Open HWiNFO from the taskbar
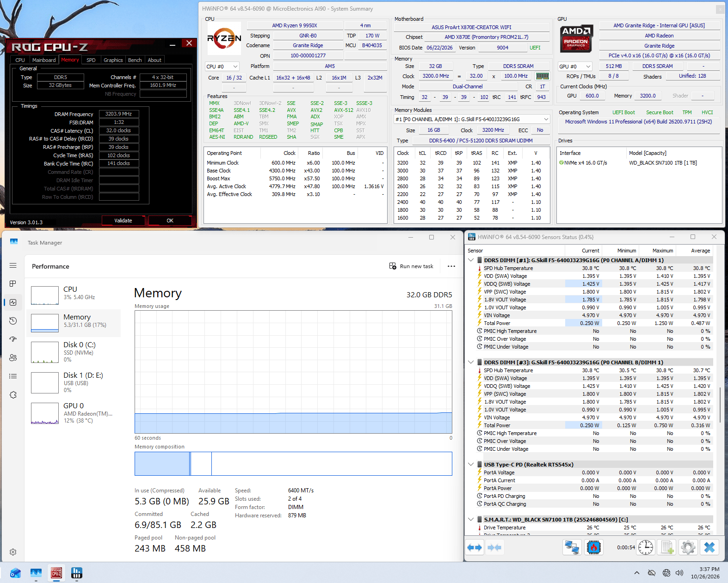 click(77, 573)
